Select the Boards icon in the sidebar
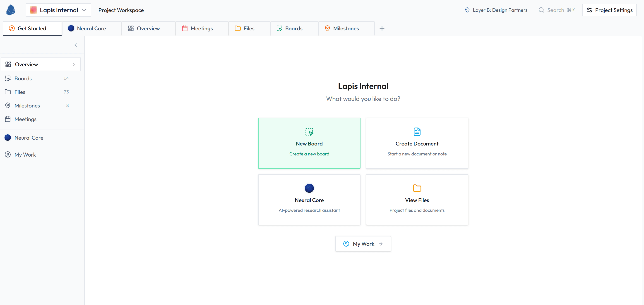Viewport: 644px width, 305px height. (7, 78)
